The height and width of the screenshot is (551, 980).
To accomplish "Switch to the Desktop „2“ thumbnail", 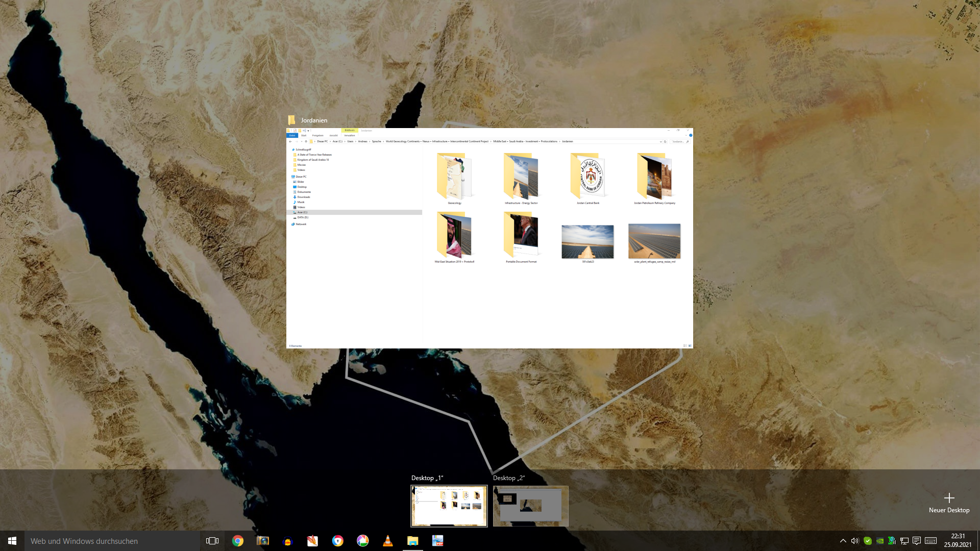I will pos(531,506).
